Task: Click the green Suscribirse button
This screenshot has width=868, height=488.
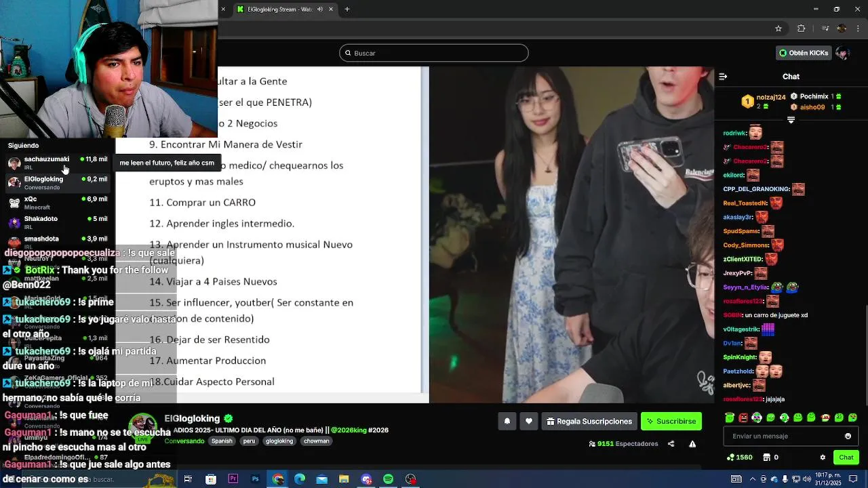Action: tap(671, 421)
